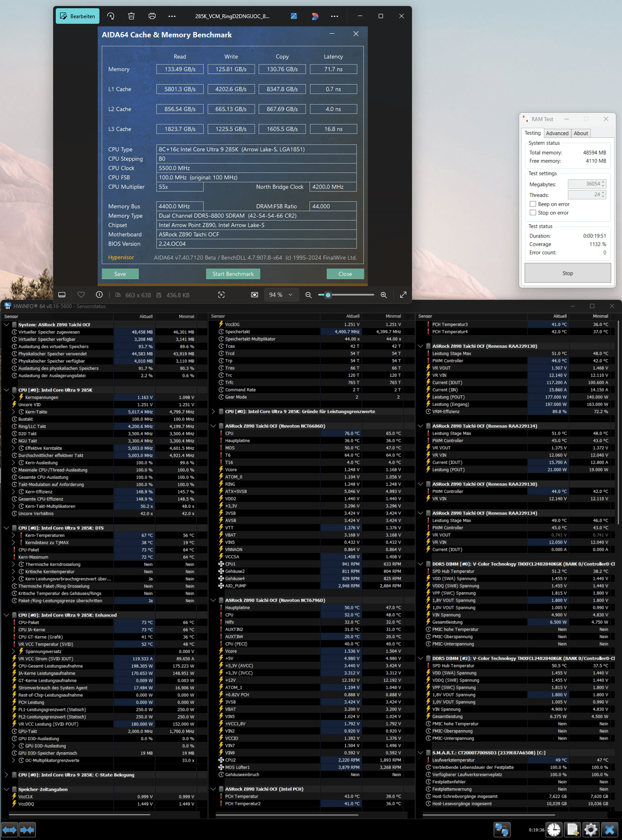Screen dimensions: 622x840
Task: Show file info via the circled i icon
Action: (x=99, y=295)
